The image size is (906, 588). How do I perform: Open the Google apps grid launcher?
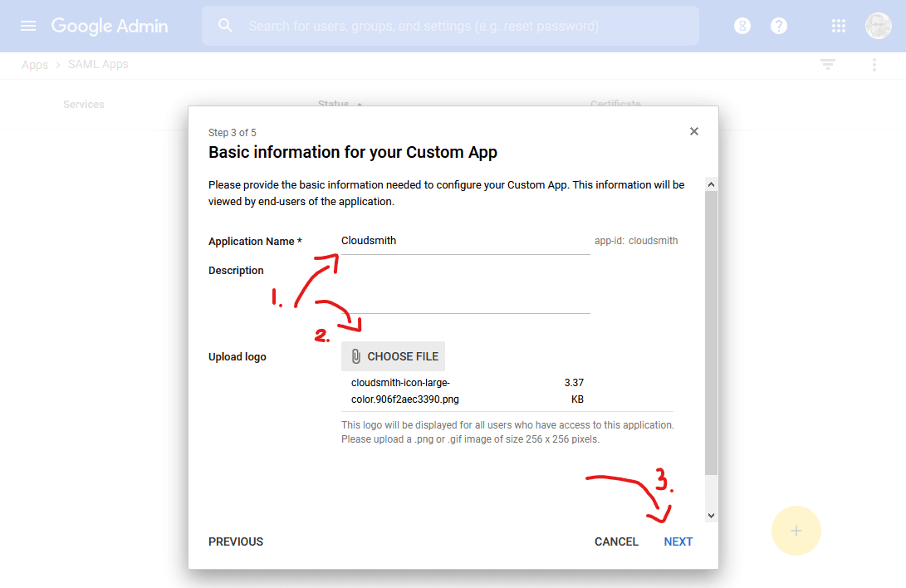839,26
